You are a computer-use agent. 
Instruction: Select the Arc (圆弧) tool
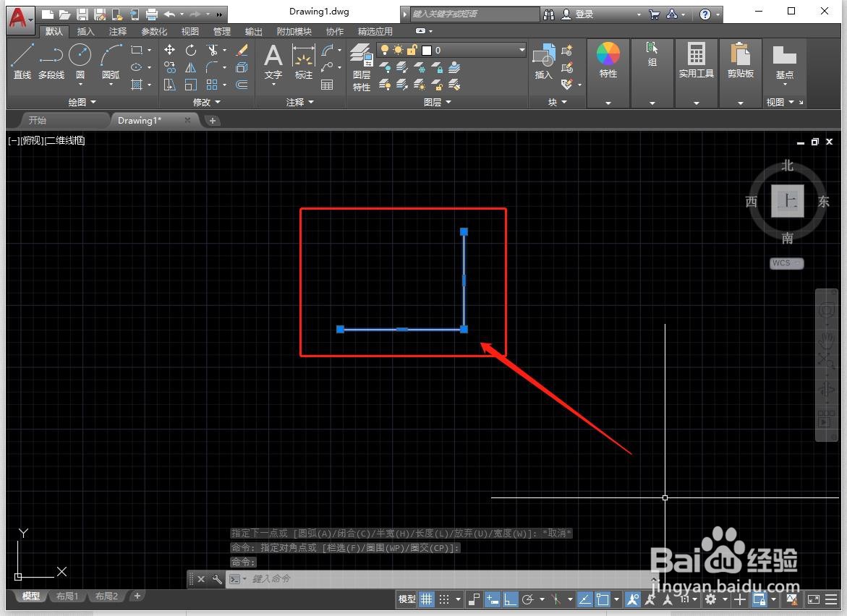[x=111, y=61]
